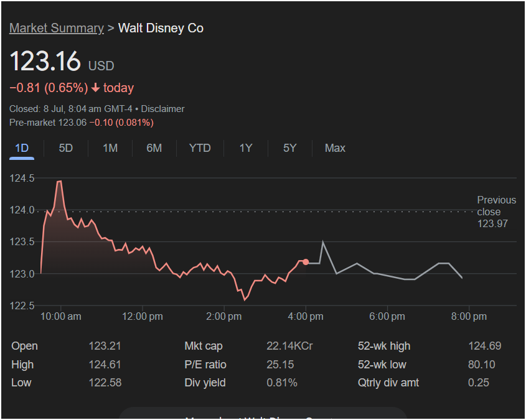Show the 5Y chart range
The width and height of the screenshot is (526, 420).
click(290, 148)
